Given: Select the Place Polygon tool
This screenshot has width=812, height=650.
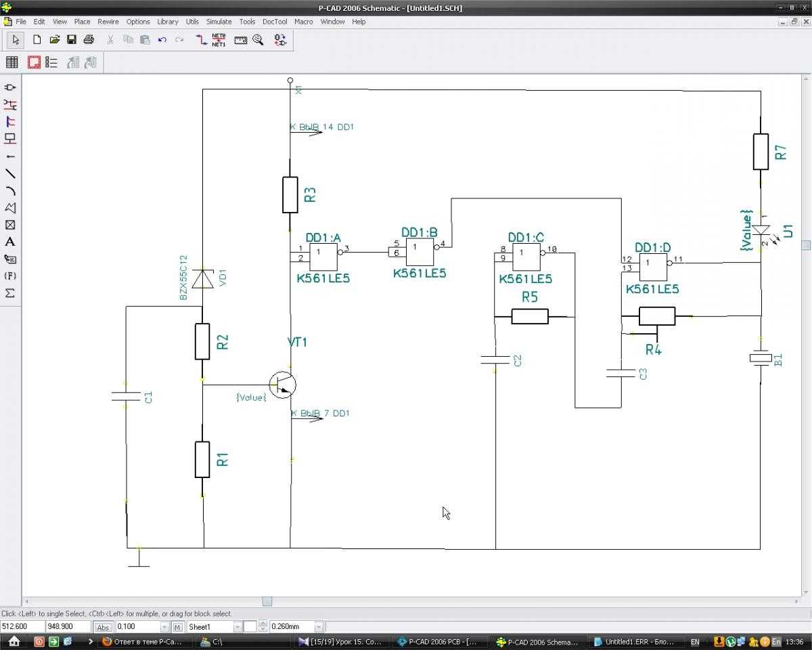Looking at the screenshot, I should 10,207.
